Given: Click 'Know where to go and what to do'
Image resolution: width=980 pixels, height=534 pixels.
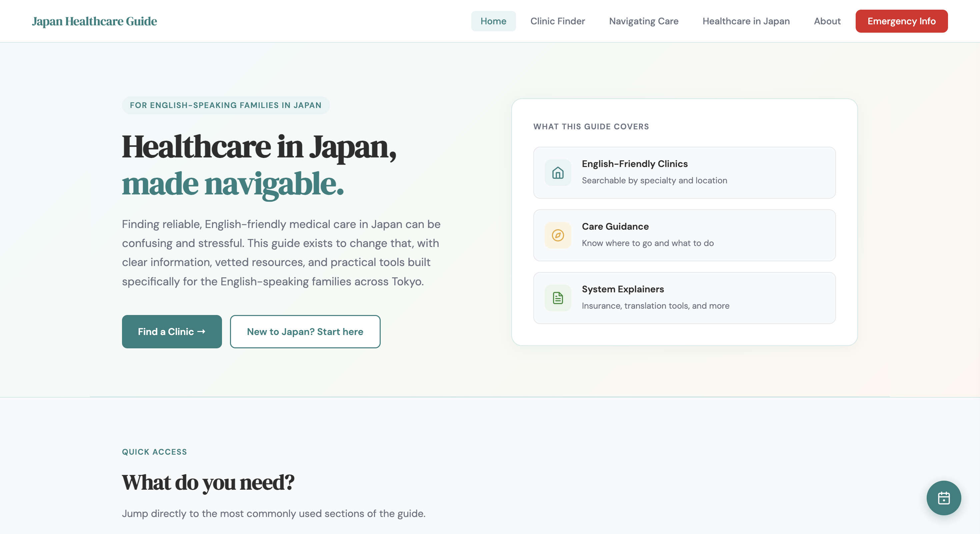Looking at the screenshot, I should point(647,243).
